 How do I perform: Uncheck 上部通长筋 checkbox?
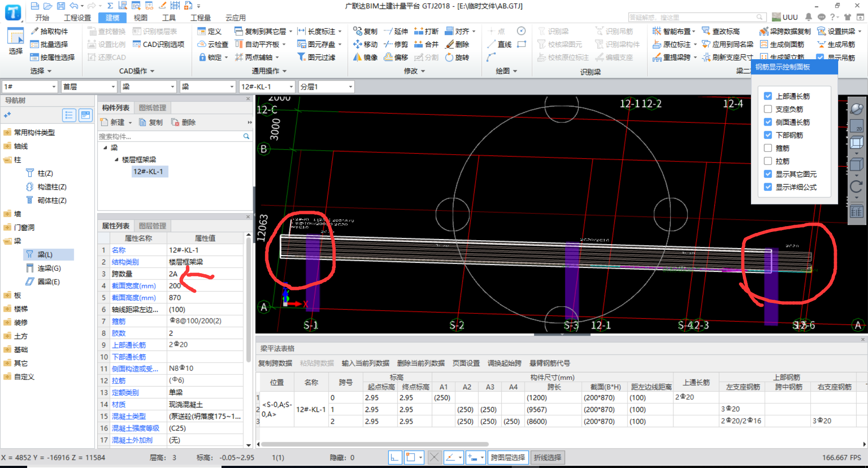(768, 96)
